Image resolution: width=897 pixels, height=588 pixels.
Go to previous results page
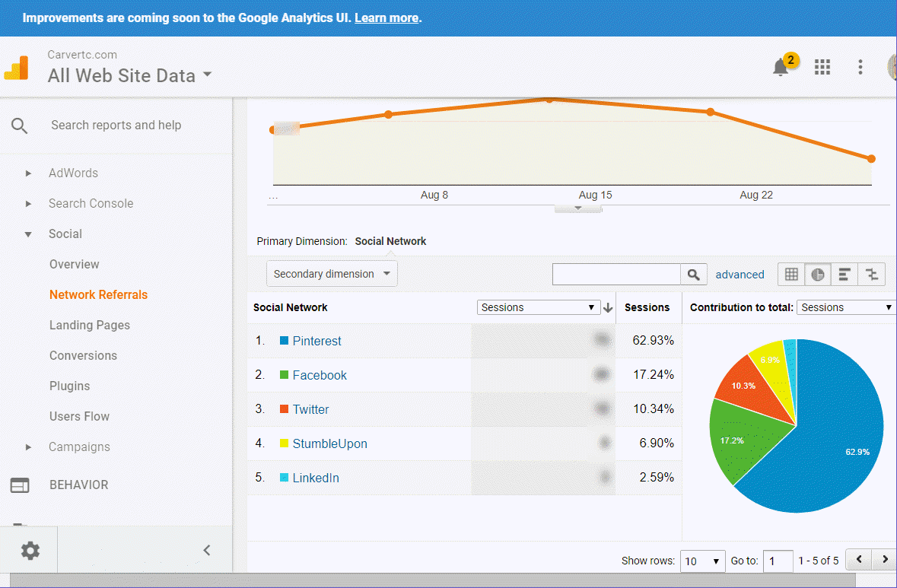point(859,559)
